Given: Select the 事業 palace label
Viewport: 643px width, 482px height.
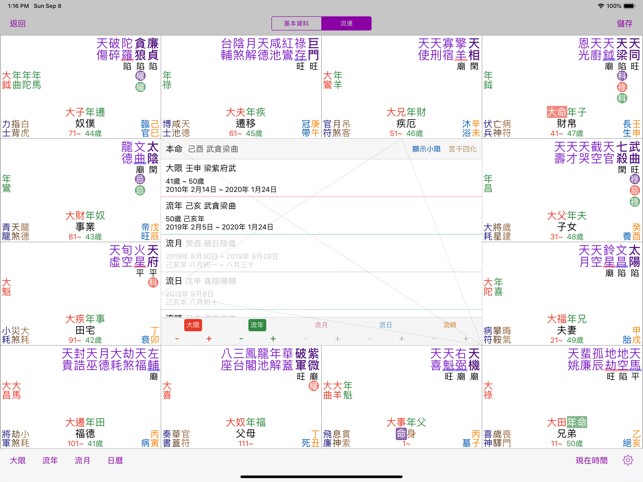Looking at the screenshot, I should 85,226.
